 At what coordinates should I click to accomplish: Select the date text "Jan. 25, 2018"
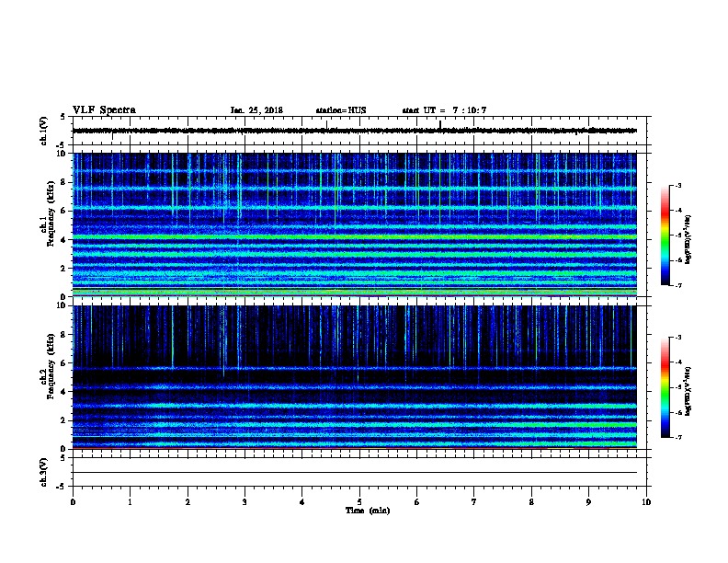coord(256,110)
